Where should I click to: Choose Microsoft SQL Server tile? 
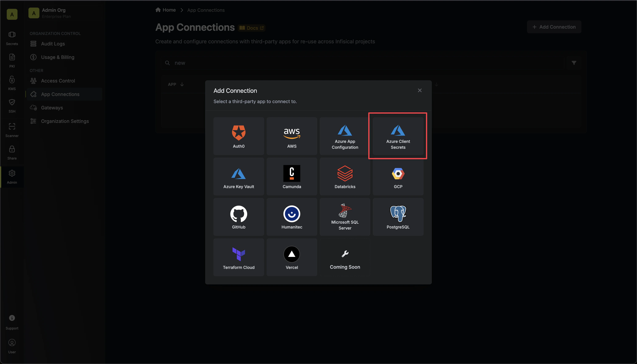click(x=345, y=217)
